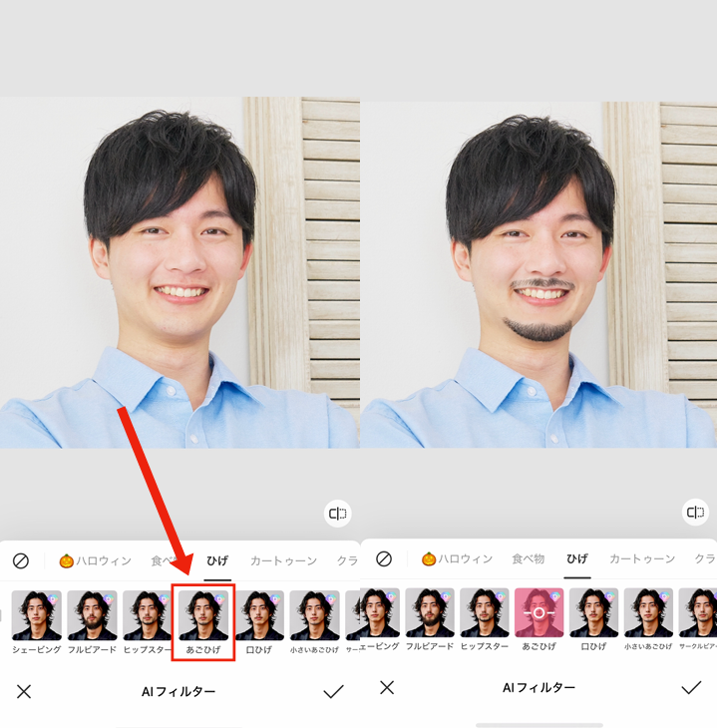The height and width of the screenshot is (728, 717).
Task: Confirm with checkmark in left screen
Action: [333, 691]
